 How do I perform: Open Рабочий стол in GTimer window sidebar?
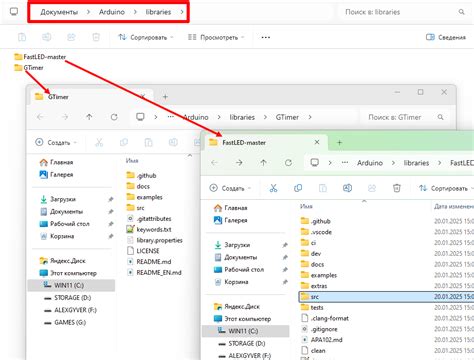65,224
